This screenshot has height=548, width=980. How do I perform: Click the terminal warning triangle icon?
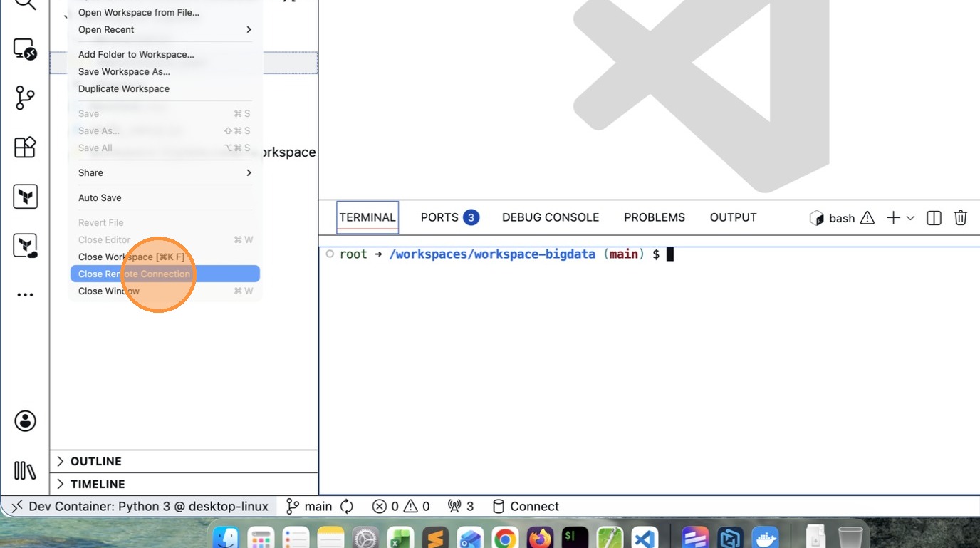tap(867, 218)
